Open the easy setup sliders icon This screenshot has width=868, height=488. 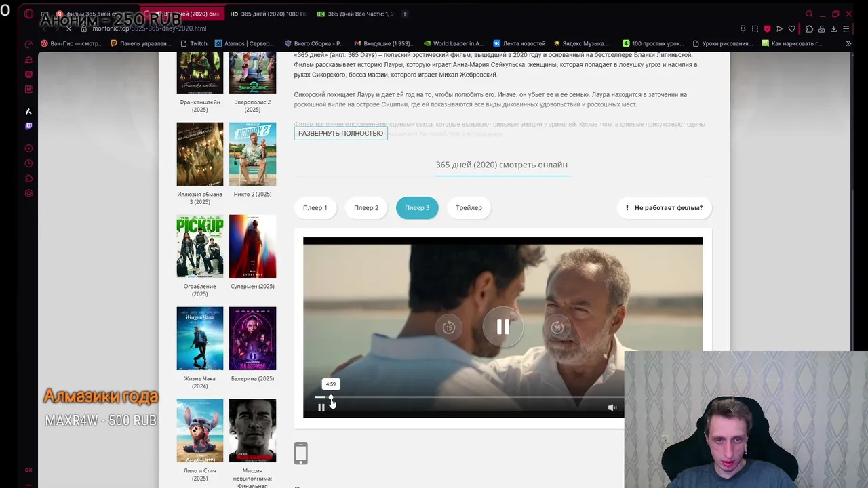click(x=846, y=28)
